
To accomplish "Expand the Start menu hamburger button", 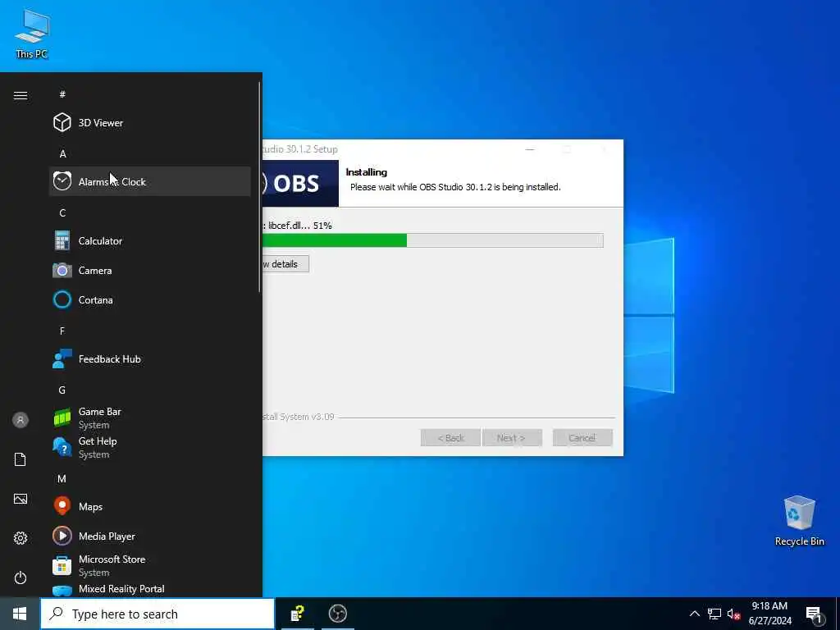I will click(x=21, y=95).
